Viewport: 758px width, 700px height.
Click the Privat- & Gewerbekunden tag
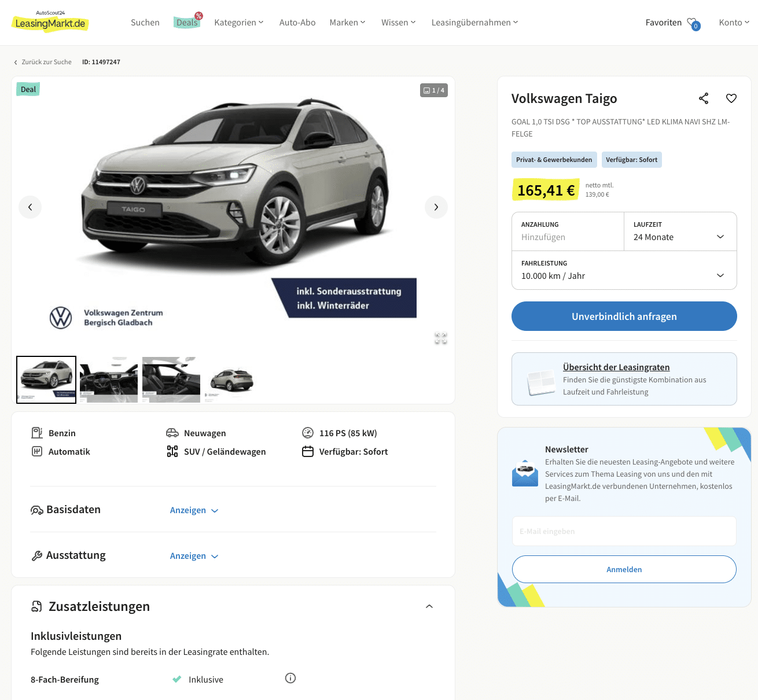554,160
